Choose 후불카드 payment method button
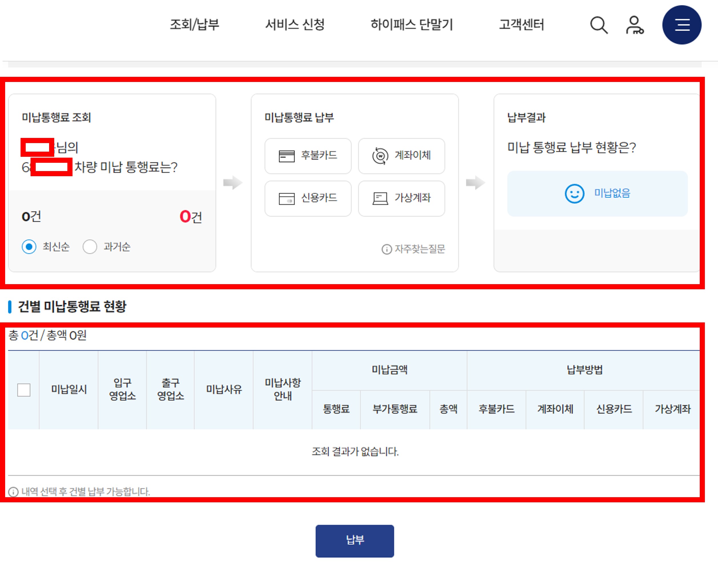This screenshot has width=718, height=588. (308, 156)
